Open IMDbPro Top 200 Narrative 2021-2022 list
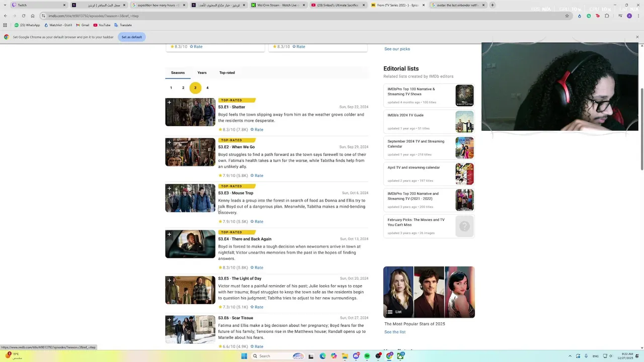The height and width of the screenshot is (362, 644). tap(429, 200)
